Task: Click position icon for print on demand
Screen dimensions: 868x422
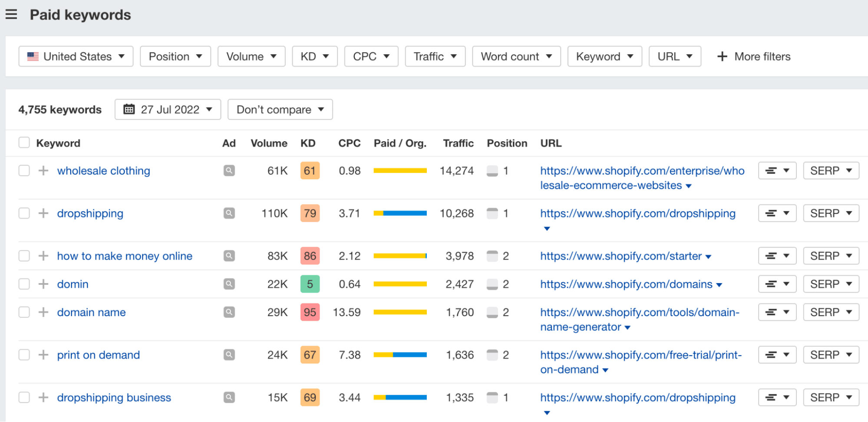Action: (x=492, y=355)
